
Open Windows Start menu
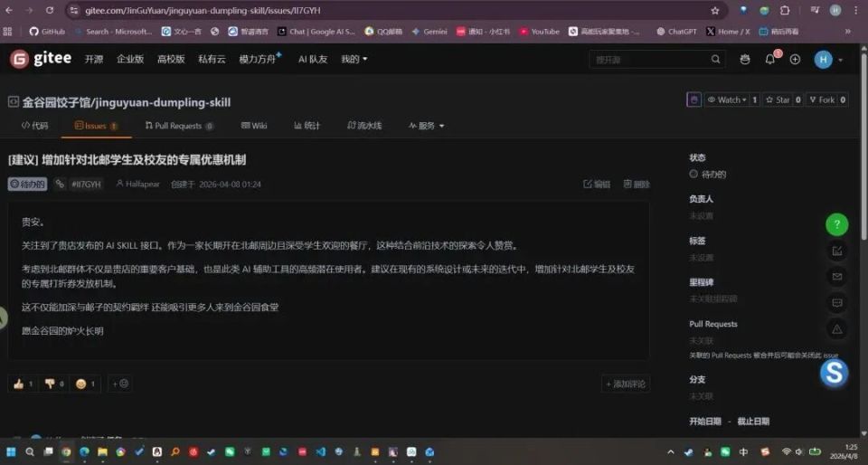(11, 451)
